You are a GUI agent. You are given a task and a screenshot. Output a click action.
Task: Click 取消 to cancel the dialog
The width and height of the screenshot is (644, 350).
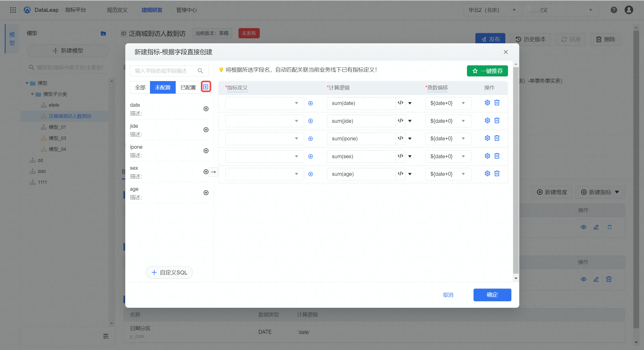448,295
